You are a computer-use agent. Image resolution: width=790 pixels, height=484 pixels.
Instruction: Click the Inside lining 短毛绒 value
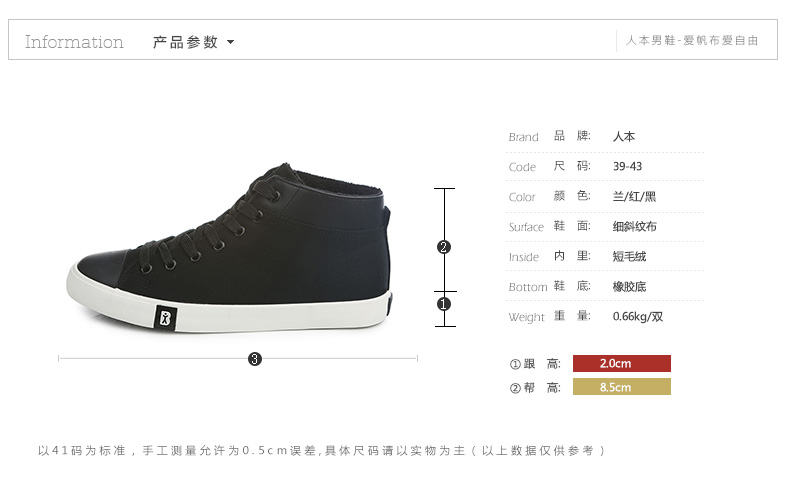pyautogui.click(x=629, y=256)
